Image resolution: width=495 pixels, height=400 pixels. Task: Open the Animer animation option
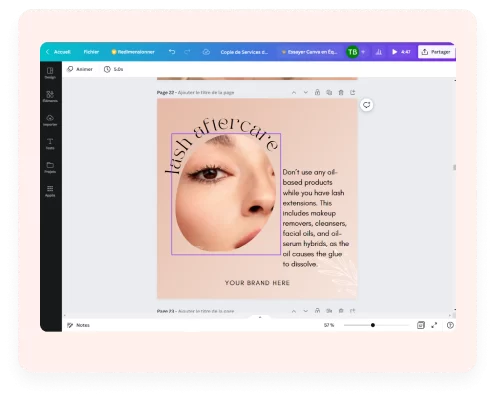(x=80, y=69)
